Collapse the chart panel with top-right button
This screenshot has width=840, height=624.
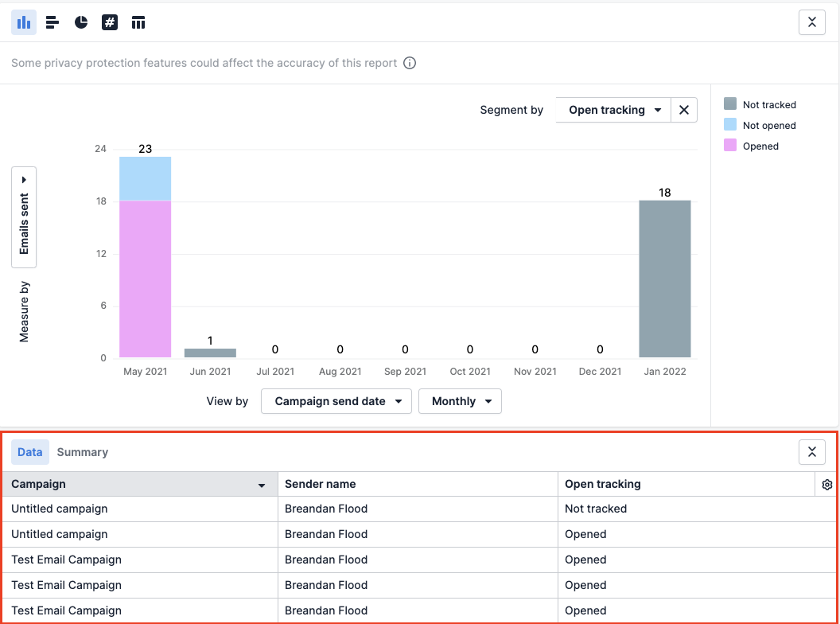point(811,22)
